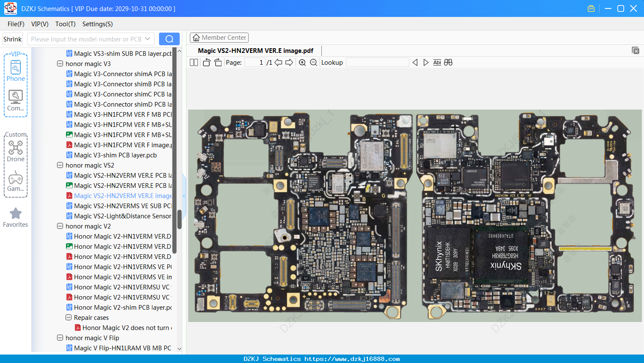The height and width of the screenshot is (363, 644).
Task: Zoom out of the PCB image
Action: pos(313,63)
